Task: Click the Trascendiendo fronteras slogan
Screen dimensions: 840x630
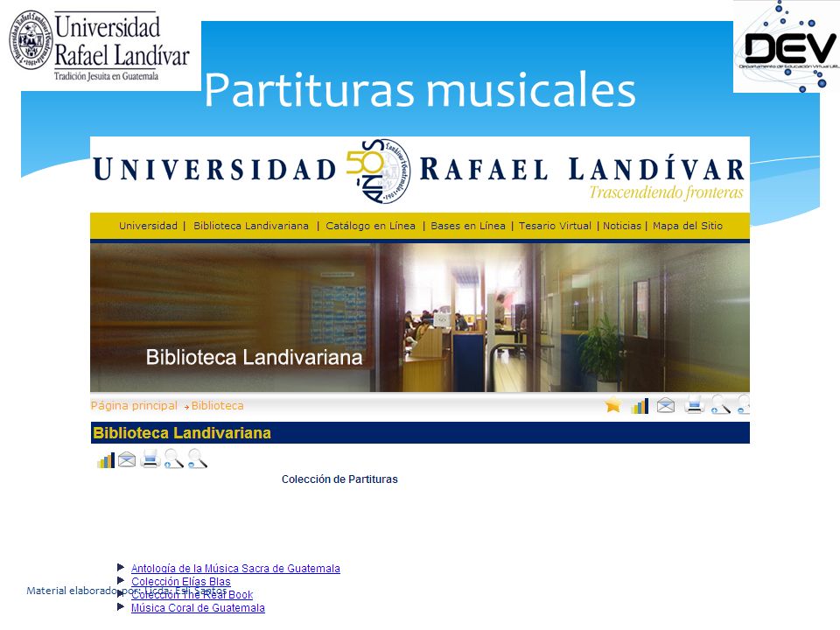Action: pyautogui.click(x=666, y=192)
